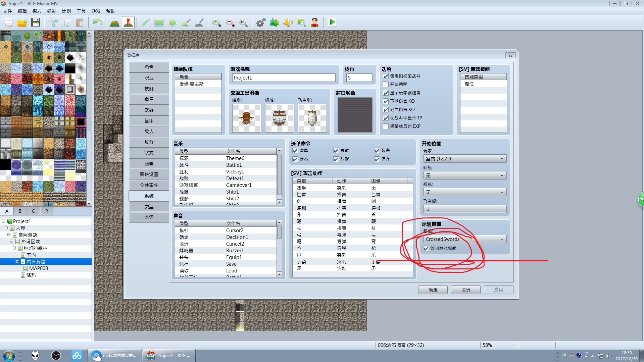The height and width of the screenshot is (362, 644).
Task: Toggle 绘制游戏标题 checkbox
Action: [x=426, y=249]
